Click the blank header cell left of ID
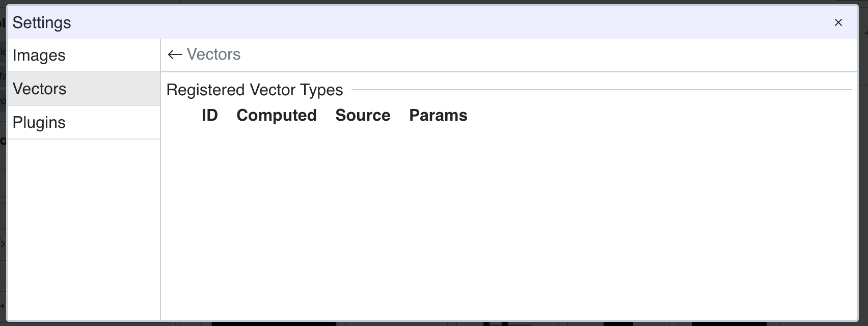 click(x=183, y=115)
